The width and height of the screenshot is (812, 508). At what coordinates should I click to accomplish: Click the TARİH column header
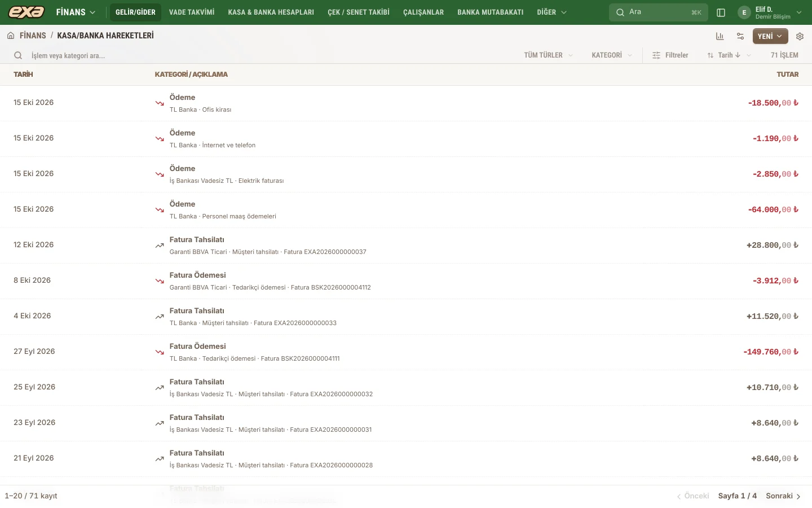pos(23,75)
